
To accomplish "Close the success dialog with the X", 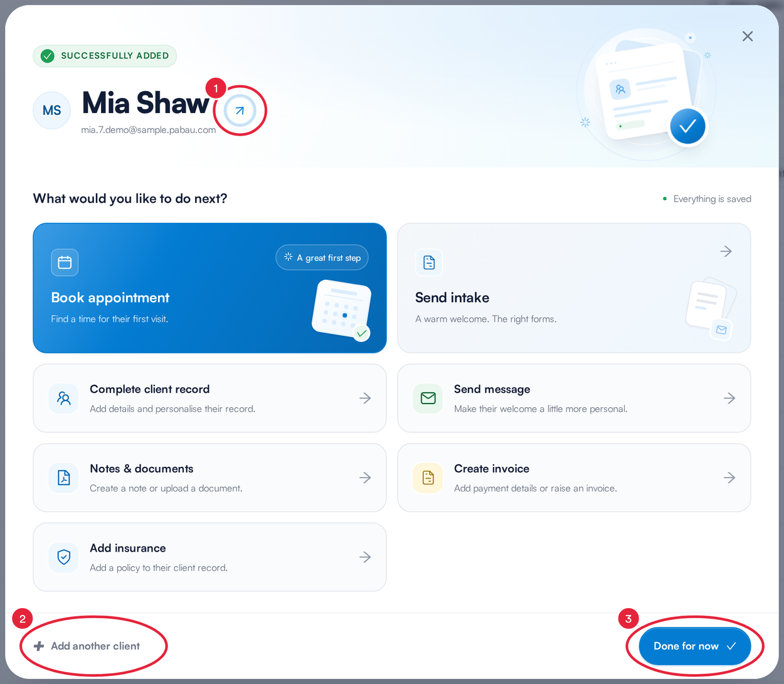I will click(x=748, y=36).
